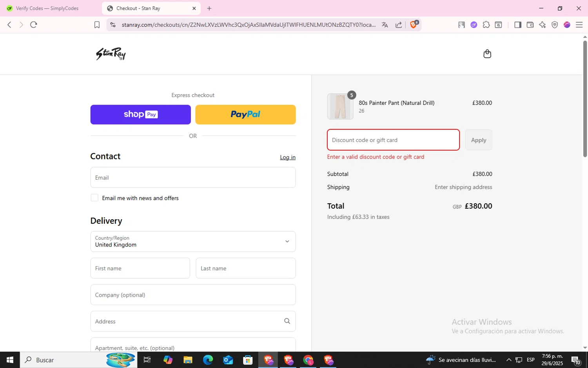Image resolution: width=588 pixels, height=368 pixels.
Task: Open Outlook from the taskbar
Action: click(228, 360)
